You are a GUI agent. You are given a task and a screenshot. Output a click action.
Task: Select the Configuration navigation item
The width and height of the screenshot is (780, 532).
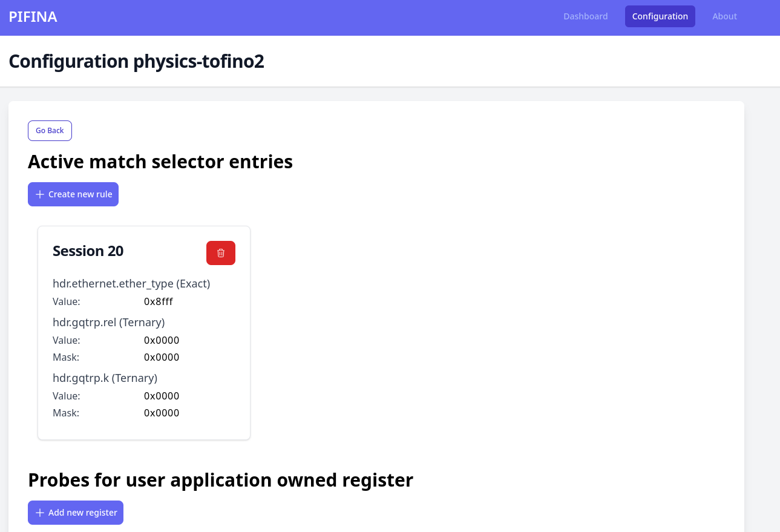(660, 16)
